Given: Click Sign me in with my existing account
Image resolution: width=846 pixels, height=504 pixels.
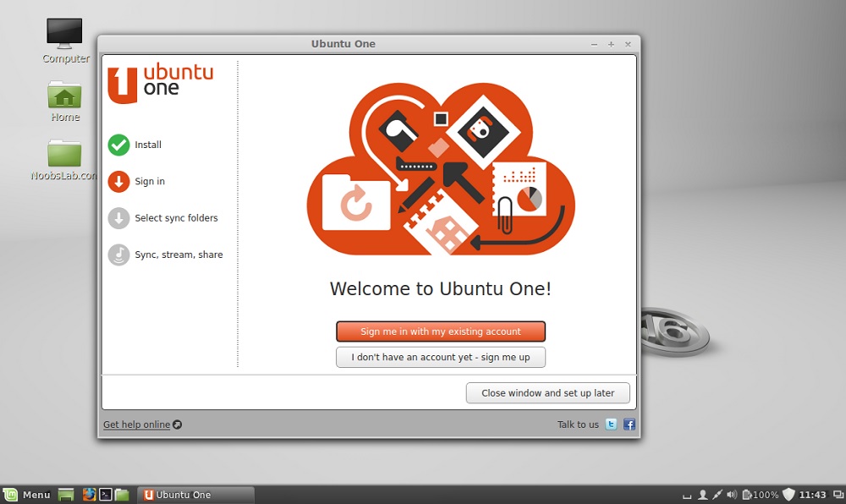Looking at the screenshot, I should (x=441, y=331).
